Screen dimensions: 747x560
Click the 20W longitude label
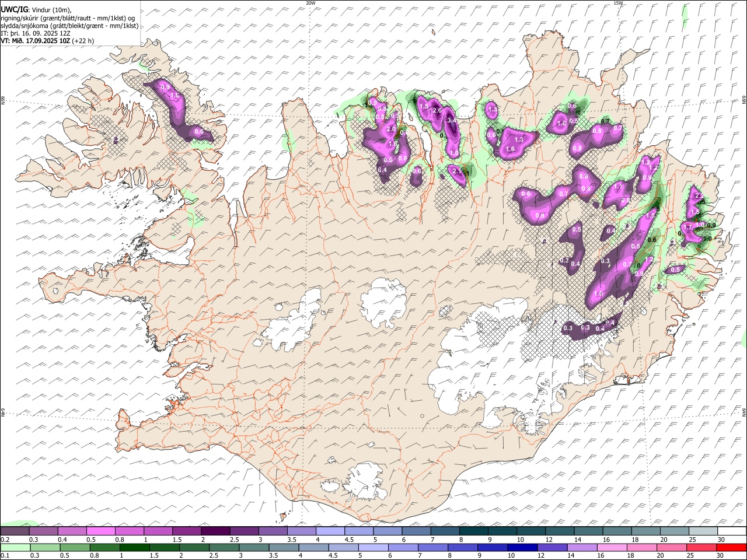[x=310, y=3]
